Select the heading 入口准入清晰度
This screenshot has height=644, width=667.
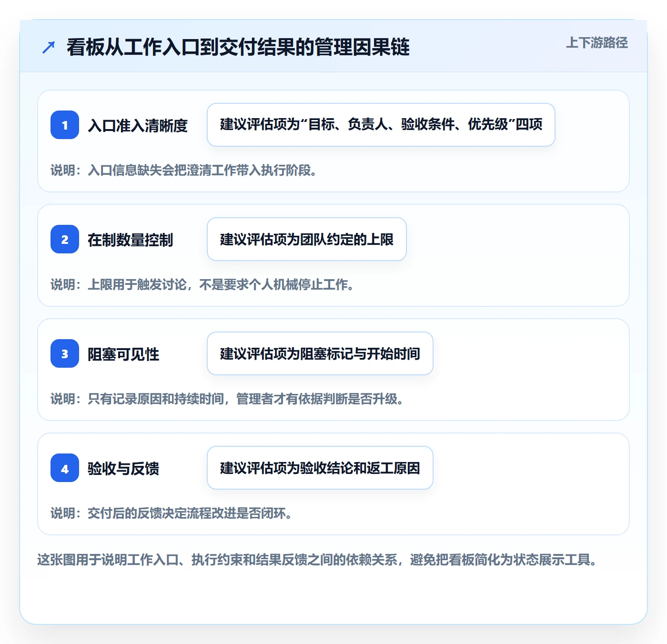138,125
